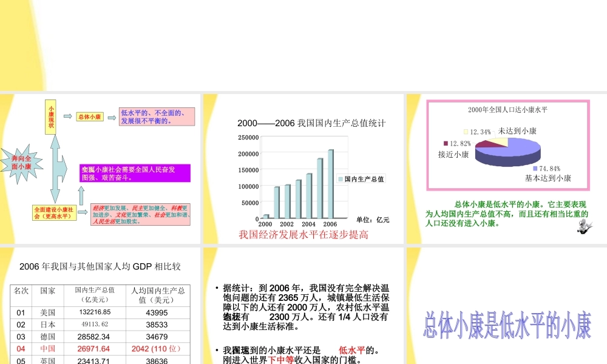Viewport: 607px width, 364px height.
Task: Select the pink box 低水平的、不全面的
Action: (157, 117)
